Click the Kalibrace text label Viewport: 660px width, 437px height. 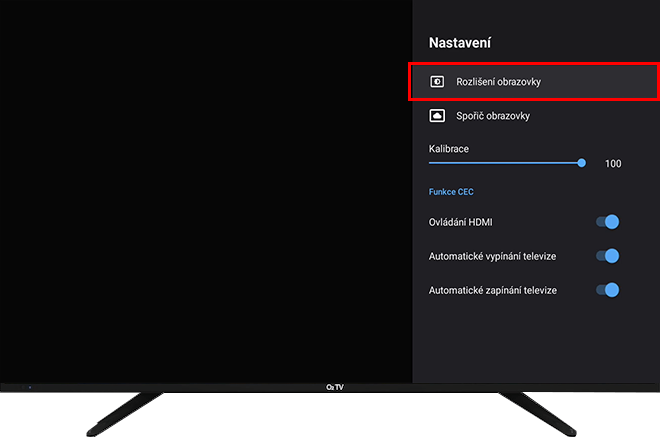point(449,148)
